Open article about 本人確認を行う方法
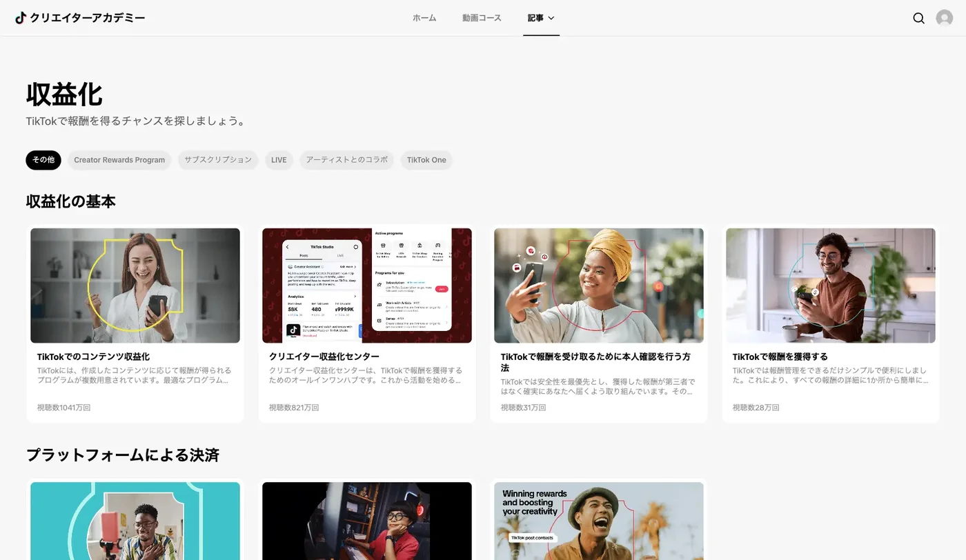 [595, 362]
